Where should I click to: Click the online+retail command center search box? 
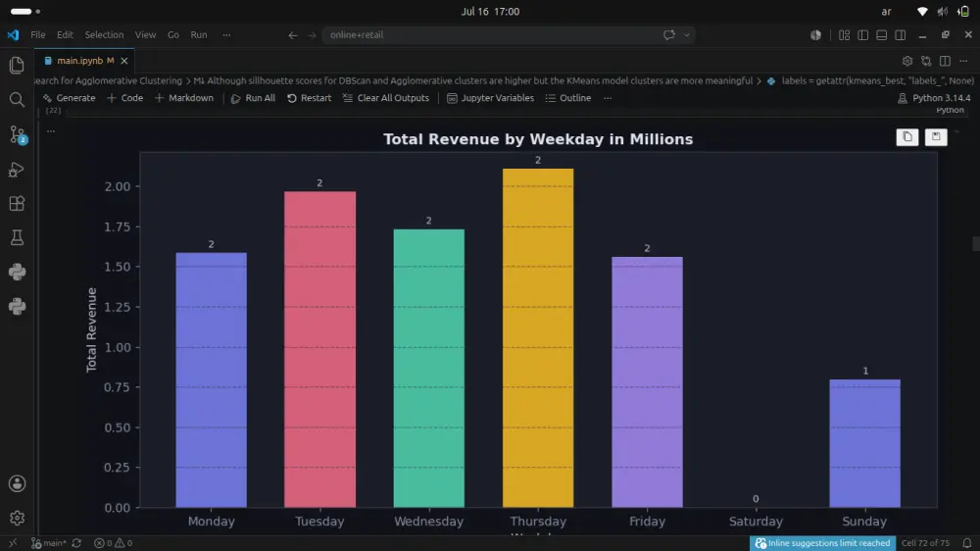(509, 35)
